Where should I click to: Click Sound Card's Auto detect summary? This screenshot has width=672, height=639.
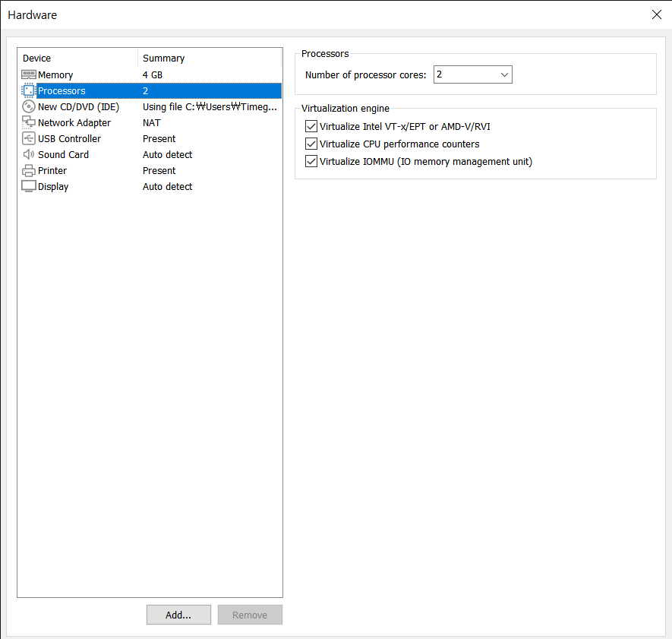pyautogui.click(x=168, y=155)
